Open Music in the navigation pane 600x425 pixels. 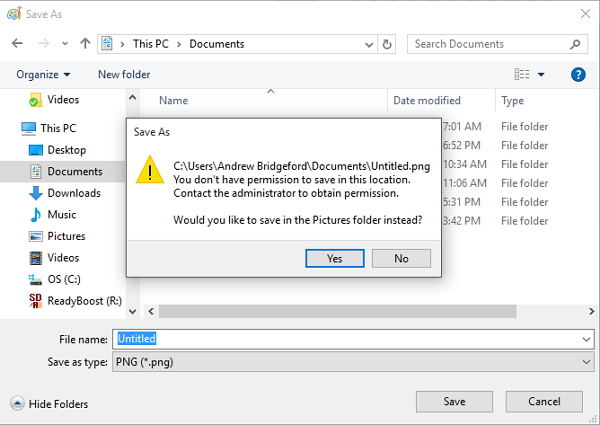point(53,215)
